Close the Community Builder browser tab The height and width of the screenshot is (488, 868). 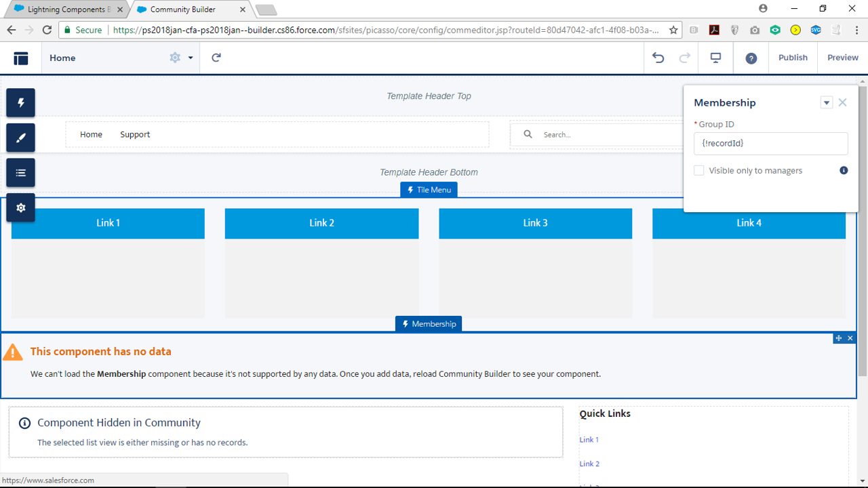[242, 9]
